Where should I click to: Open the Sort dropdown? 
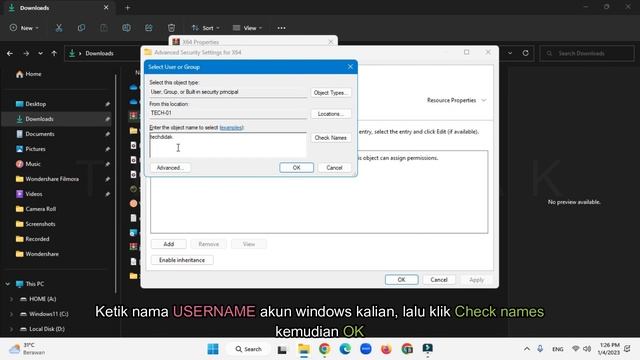click(205, 28)
